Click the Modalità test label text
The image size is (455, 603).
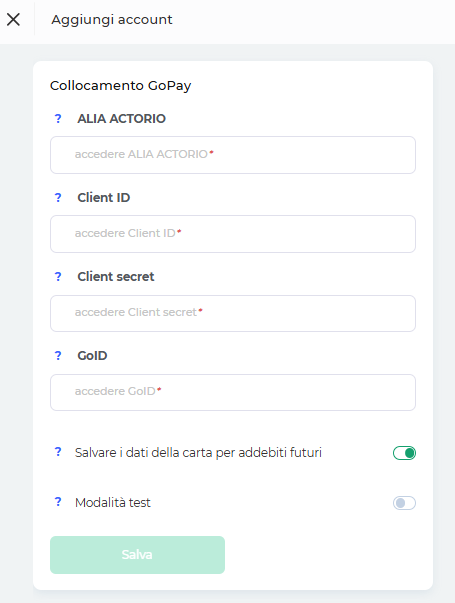tap(113, 503)
